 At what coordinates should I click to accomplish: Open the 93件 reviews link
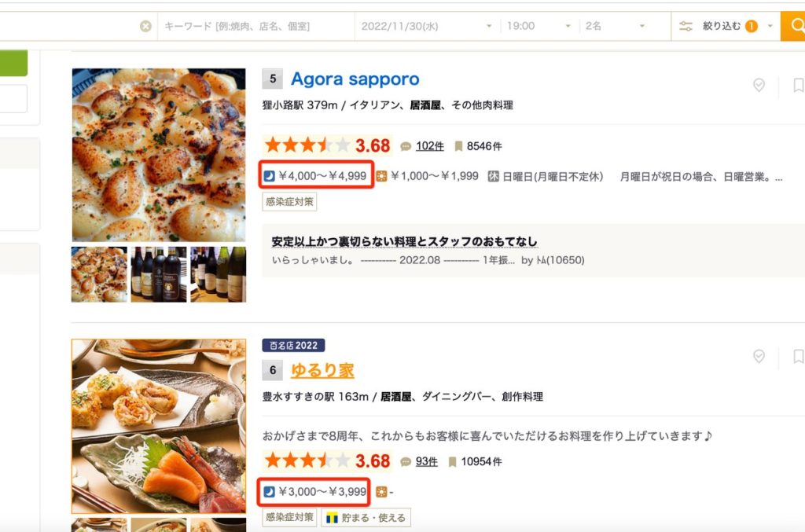427,462
